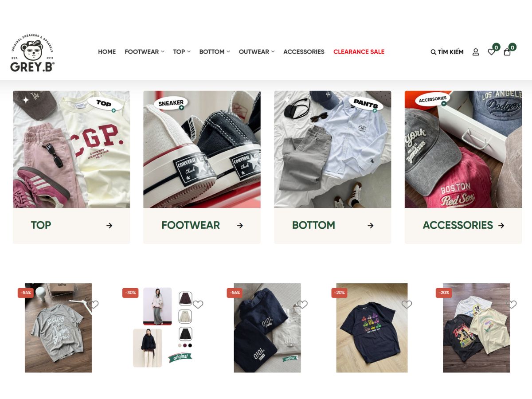Open the wishlist heart icon in header
This screenshot has width=532, height=399.
[491, 52]
